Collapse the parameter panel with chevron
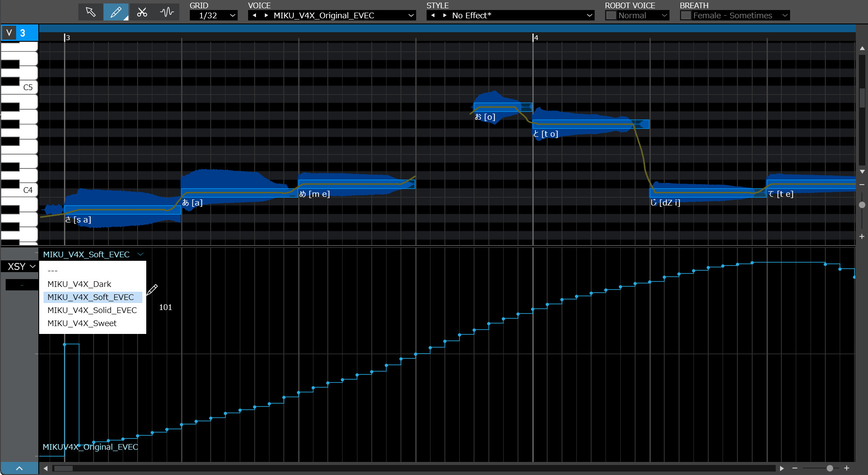 click(x=19, y=468)
